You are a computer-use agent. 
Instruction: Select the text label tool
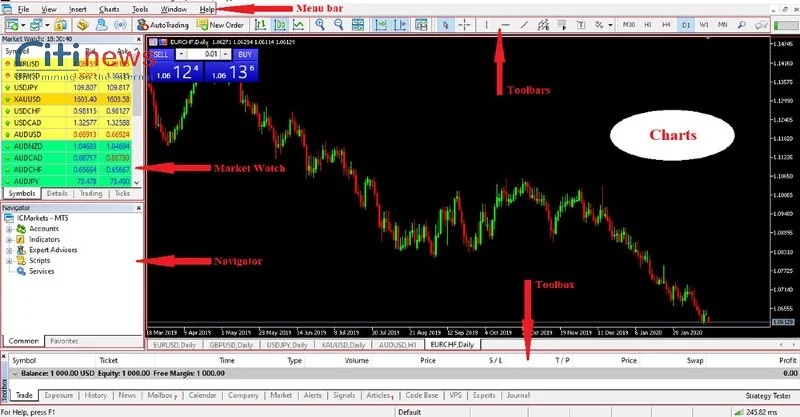[x=581, y=24]
